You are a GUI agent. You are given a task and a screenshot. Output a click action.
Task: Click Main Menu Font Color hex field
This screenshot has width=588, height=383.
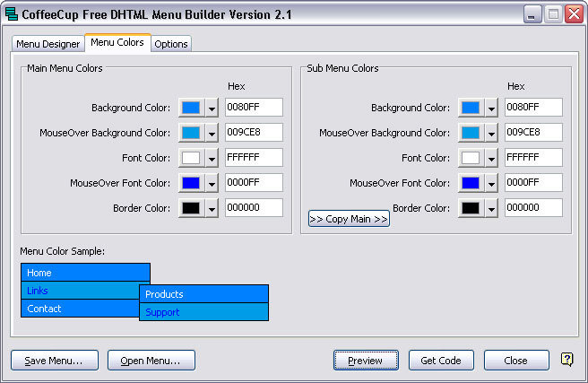click(254, 158)
